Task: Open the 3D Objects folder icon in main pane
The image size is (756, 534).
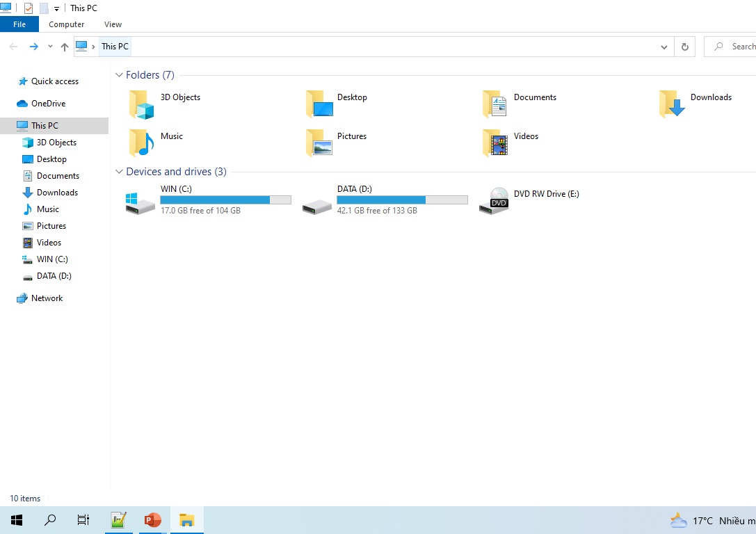Action: click(141, 104)
